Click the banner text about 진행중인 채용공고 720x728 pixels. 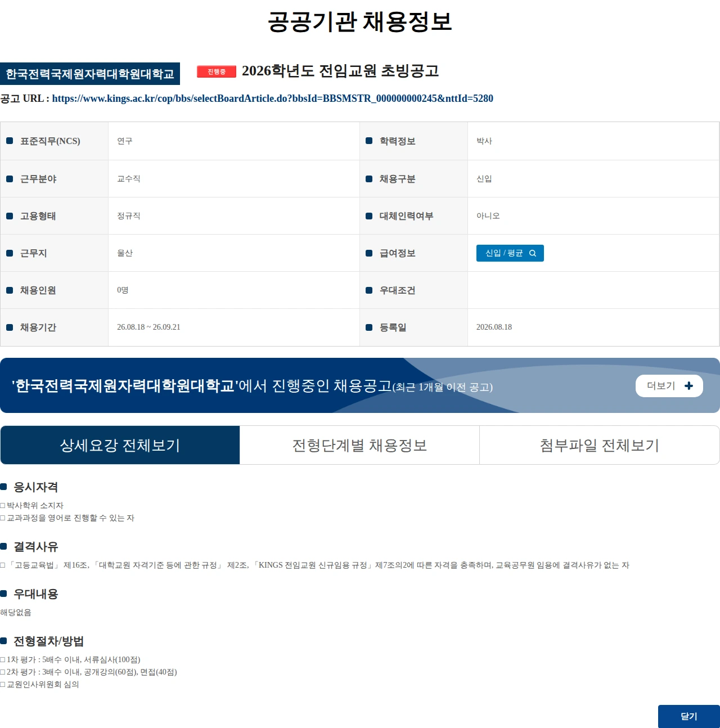(x=252, y=386)
